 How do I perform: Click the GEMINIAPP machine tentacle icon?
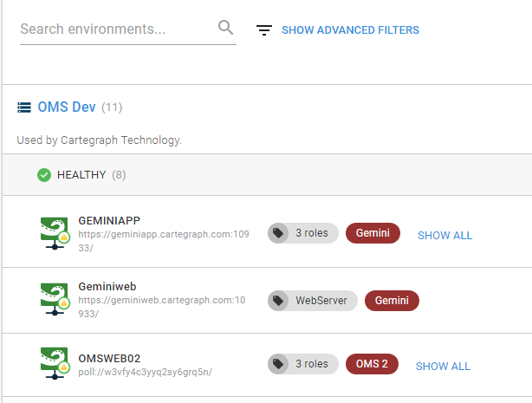coord(55,234)
